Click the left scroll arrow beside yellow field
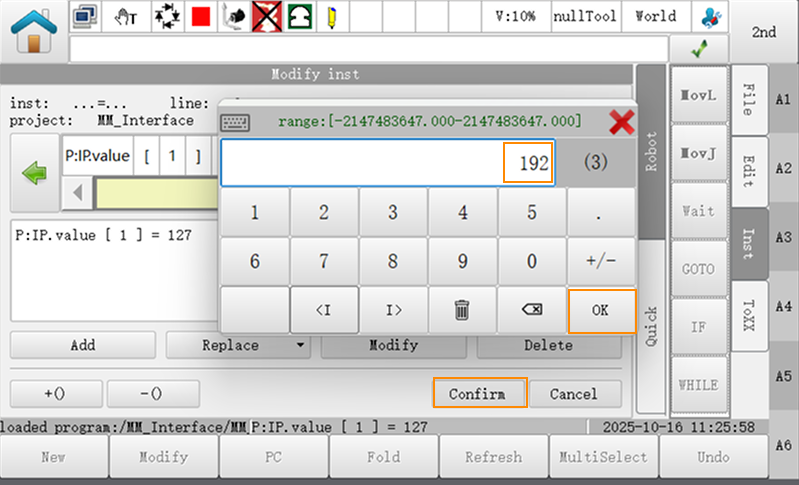 point(77,193)
